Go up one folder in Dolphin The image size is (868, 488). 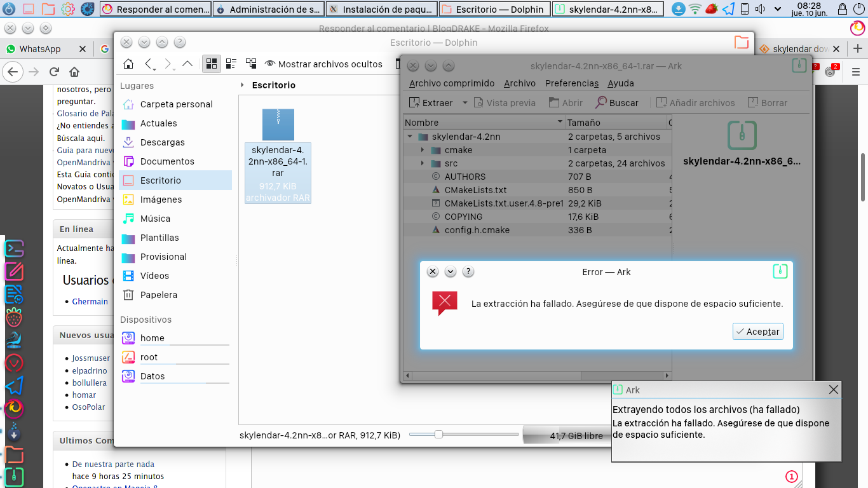(x=187, y=64)
